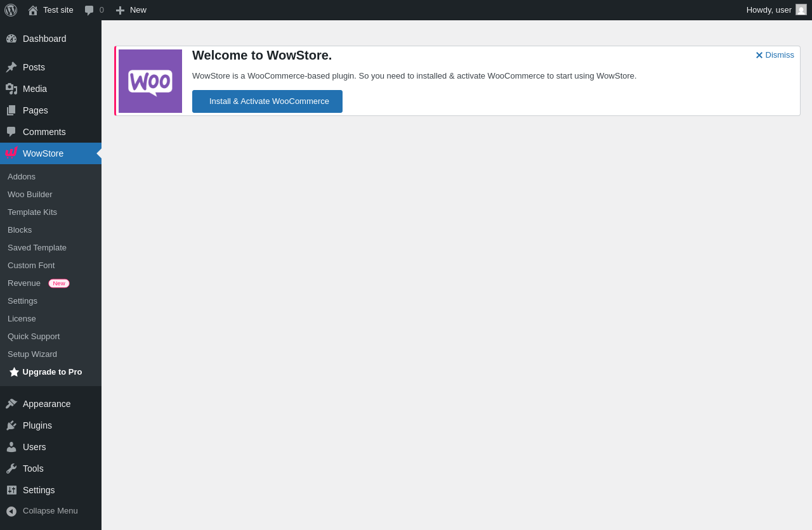
Task: Click the Posts pushpin icon
Action: [x=11, y=67]
